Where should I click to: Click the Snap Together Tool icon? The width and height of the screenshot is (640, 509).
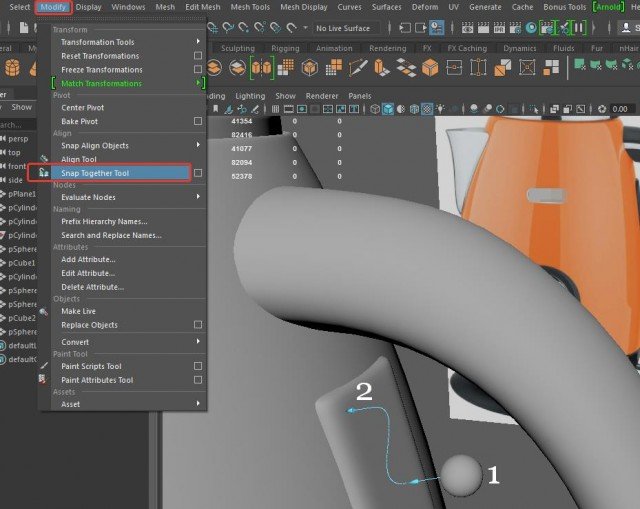(44, 173)
